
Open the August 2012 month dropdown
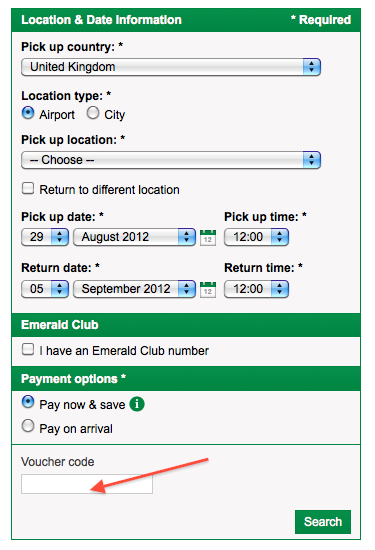click(134, 237)
